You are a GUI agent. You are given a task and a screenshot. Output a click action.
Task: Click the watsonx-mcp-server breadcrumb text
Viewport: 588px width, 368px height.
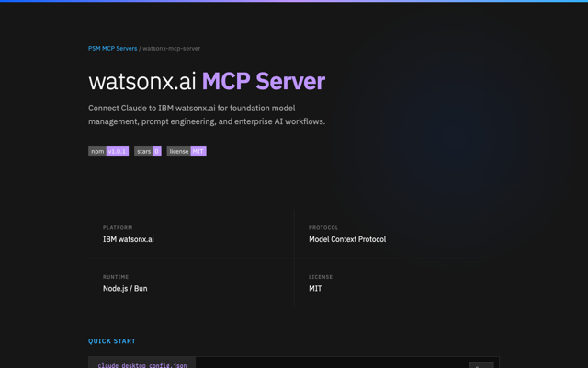172,49
